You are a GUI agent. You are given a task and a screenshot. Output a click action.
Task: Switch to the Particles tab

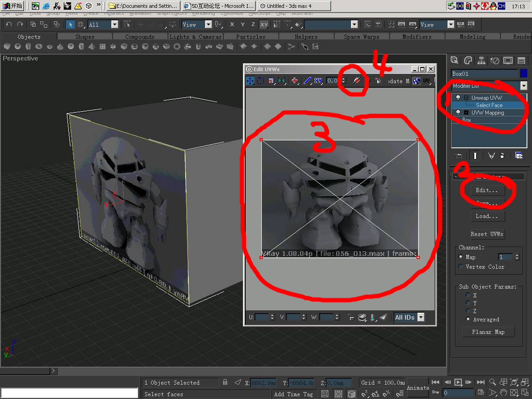(x=251, y=36)
